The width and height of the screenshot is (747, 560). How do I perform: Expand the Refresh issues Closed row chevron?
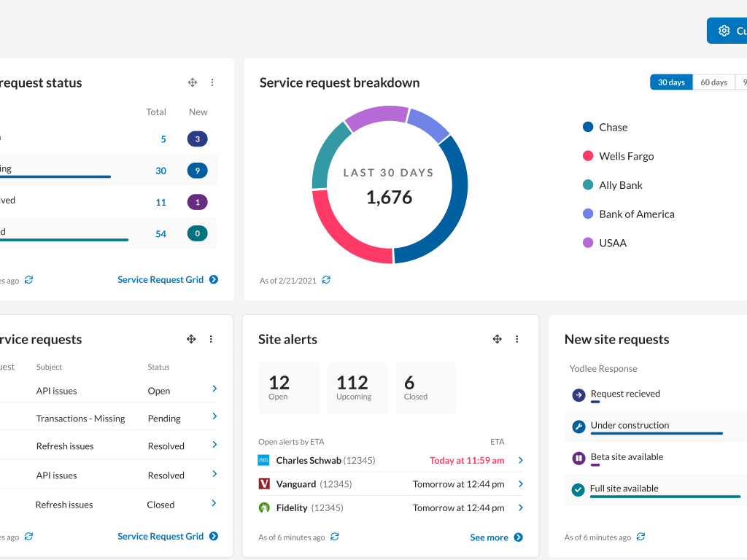pyautogui.click(x=214, y=503)
